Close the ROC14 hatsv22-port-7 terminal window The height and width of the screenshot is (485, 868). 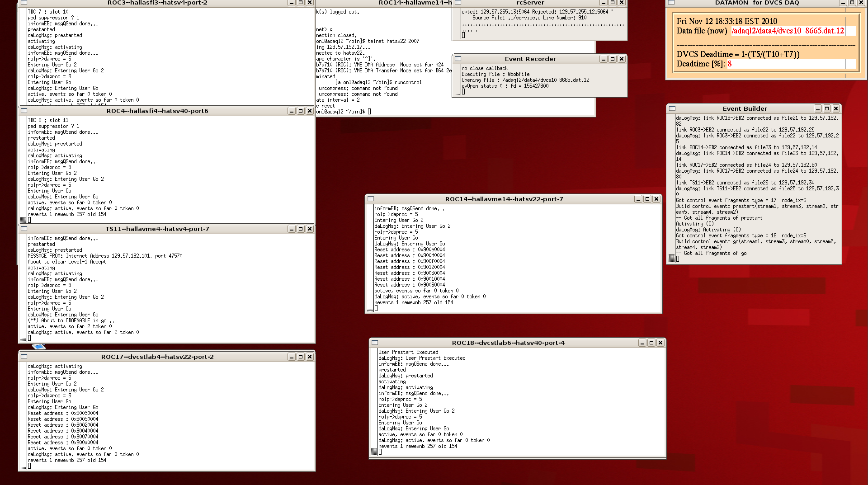point(656,199)
